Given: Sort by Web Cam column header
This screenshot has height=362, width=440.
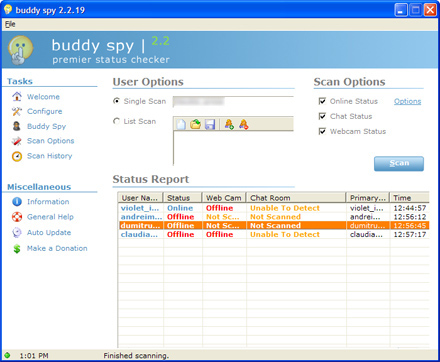Looking at the screenshot, I should 224,198.
